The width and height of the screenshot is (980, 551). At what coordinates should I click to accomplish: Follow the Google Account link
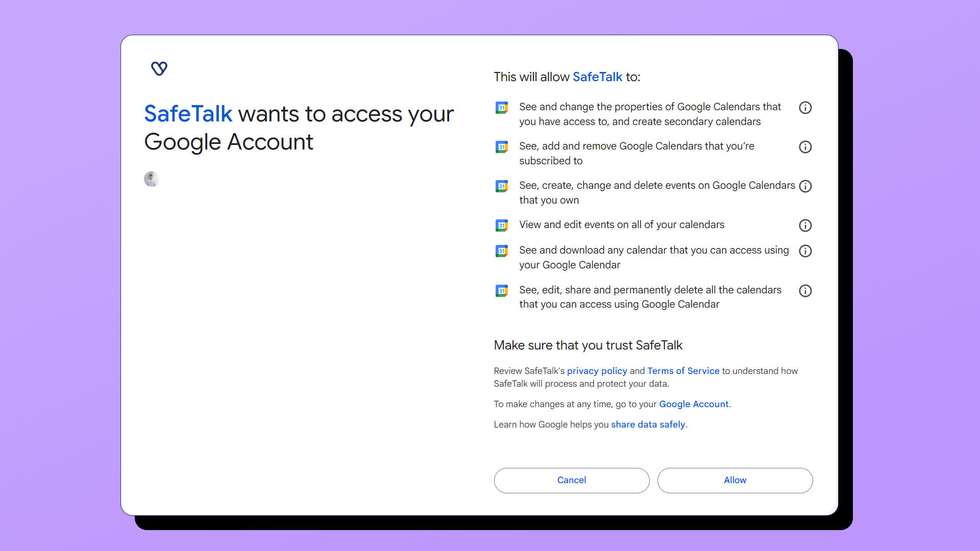point(693,404)
